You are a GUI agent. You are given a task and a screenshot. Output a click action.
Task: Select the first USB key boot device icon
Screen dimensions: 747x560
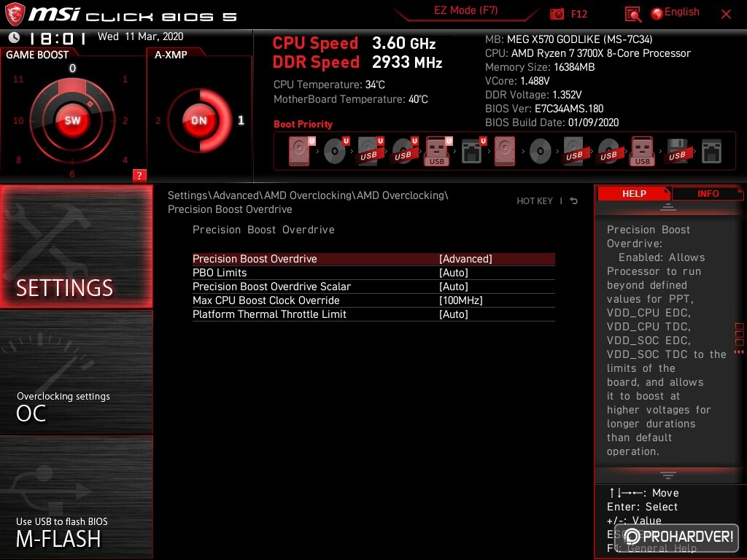click(x=438, y=151)
